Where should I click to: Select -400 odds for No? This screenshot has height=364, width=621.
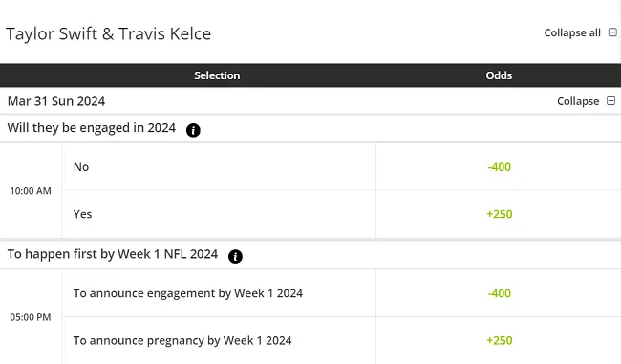click(x=499, y=167)
